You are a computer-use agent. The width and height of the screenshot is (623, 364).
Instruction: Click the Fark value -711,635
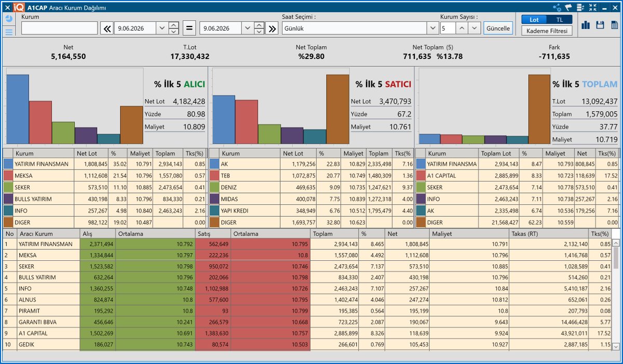click(x=554, y=57)
